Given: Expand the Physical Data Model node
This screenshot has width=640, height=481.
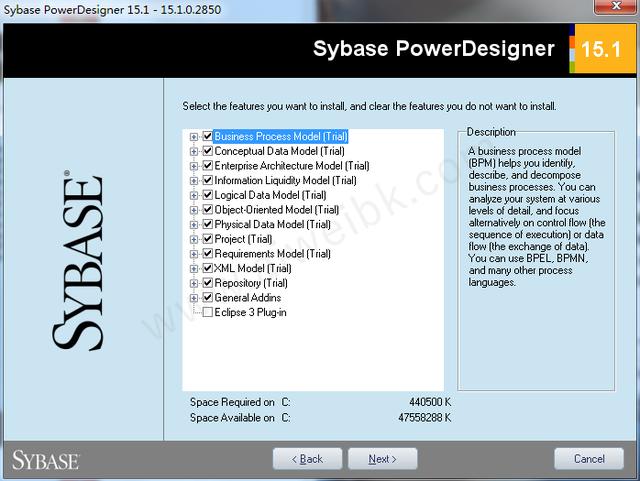Looking at the screenshot, I should [194, 225].
